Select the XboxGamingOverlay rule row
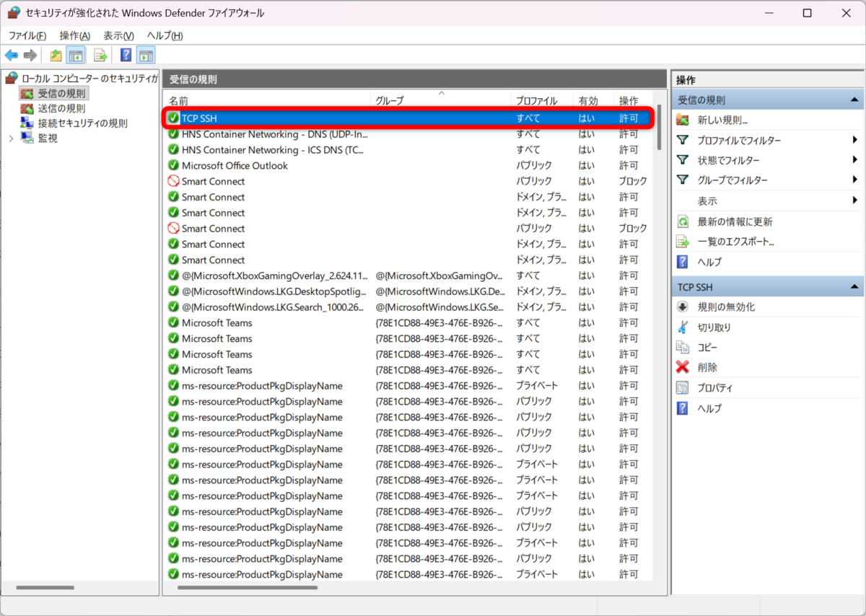This screenshot has height=616, width=866. point(408,276)
